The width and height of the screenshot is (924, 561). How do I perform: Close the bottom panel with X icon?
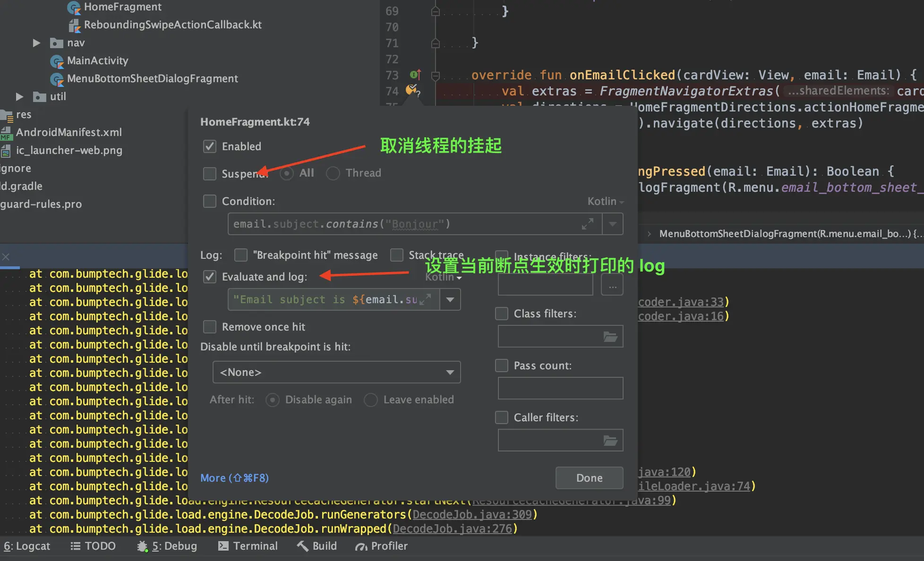point(6,257)
